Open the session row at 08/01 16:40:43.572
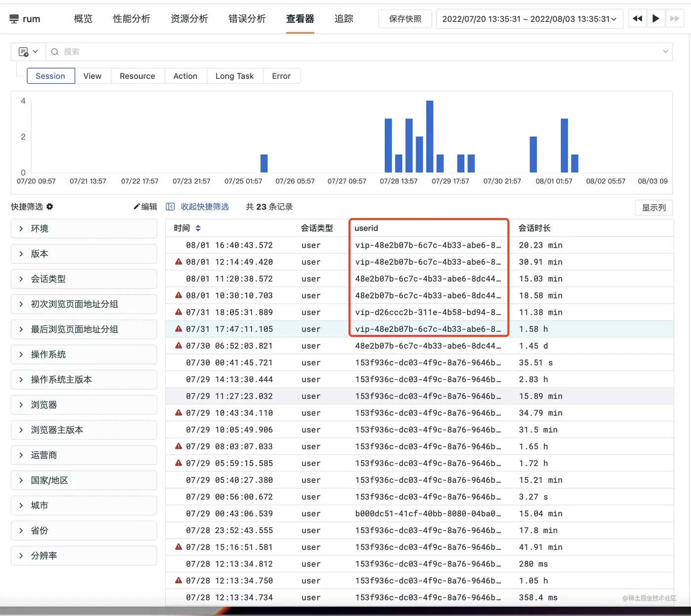This screenshot has width=691, height=616. 420,245
